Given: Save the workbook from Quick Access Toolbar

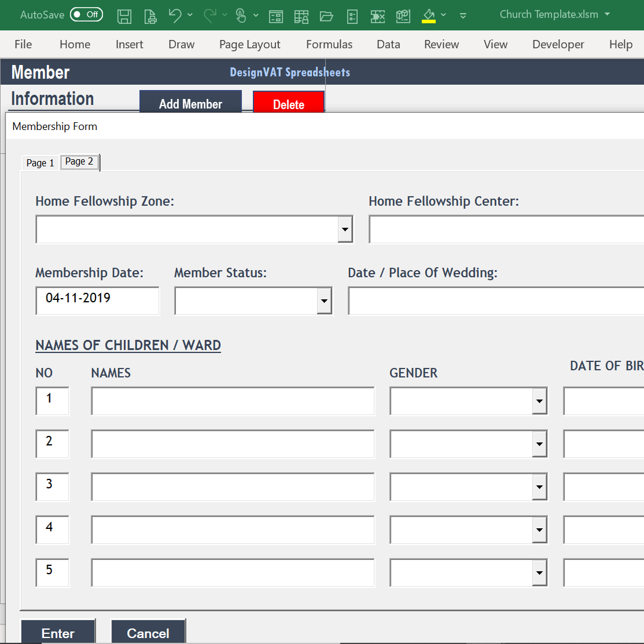Looking at the screenshot, I should [125, 16].
